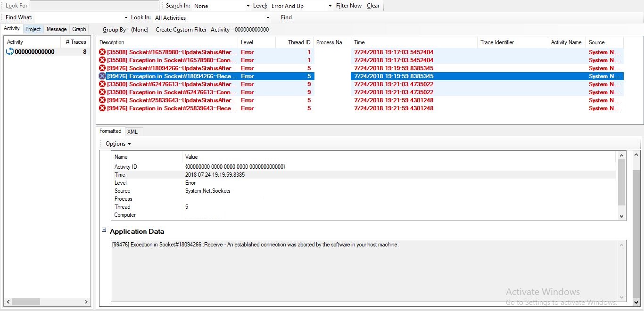Click the Activity Name column header
Image resolution: width=644 pixels, height=311 pixels.
click(x=567, y=42)
